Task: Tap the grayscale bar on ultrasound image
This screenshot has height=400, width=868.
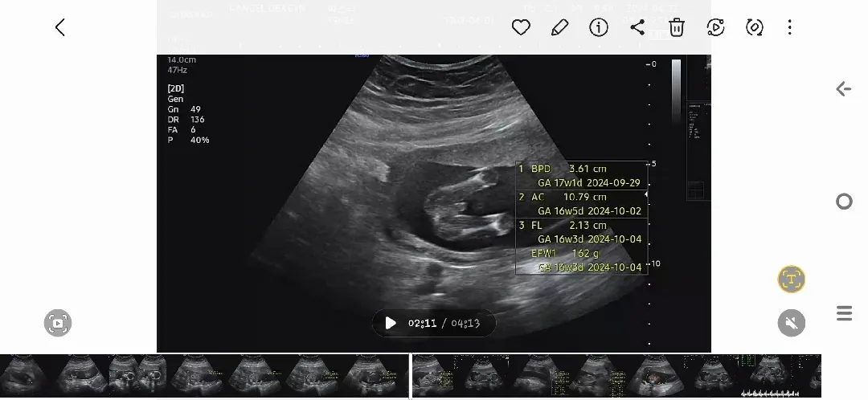Action: pyautogui.click(x=676, y=92)
